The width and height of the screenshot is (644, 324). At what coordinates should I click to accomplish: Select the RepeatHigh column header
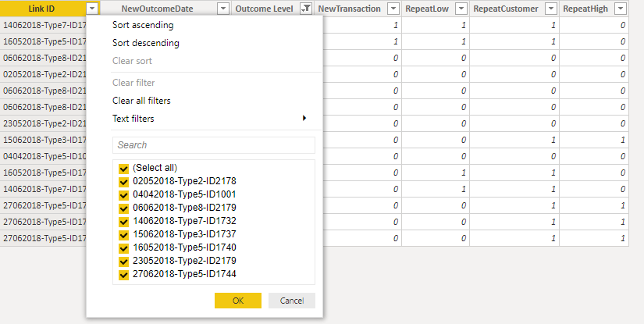pos(585,9)
